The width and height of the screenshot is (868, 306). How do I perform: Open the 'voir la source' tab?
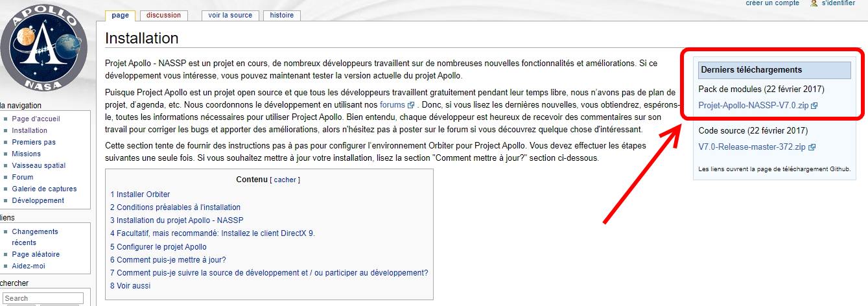pyautogui.click(x=230, y=15)
